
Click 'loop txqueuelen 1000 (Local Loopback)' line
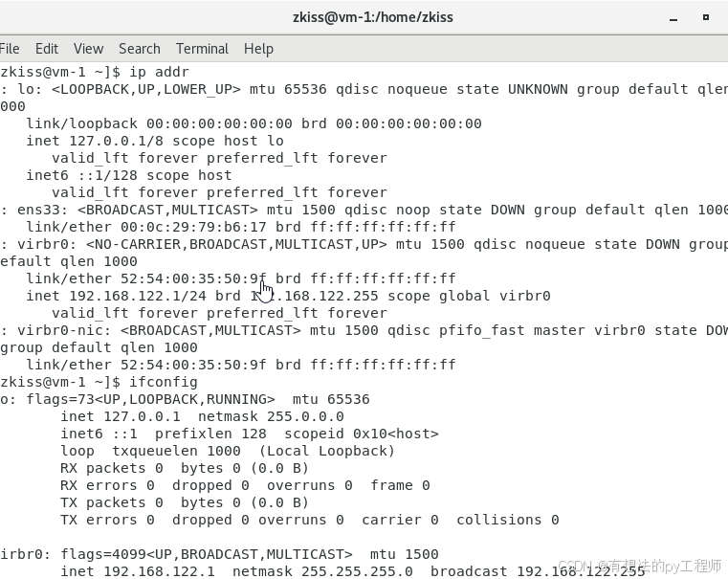point(228,451)
